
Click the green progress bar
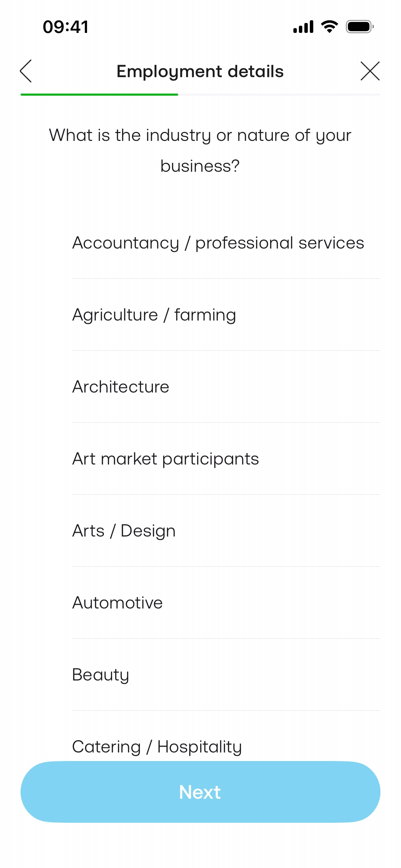pyautogui.click(x=99, y=94)
